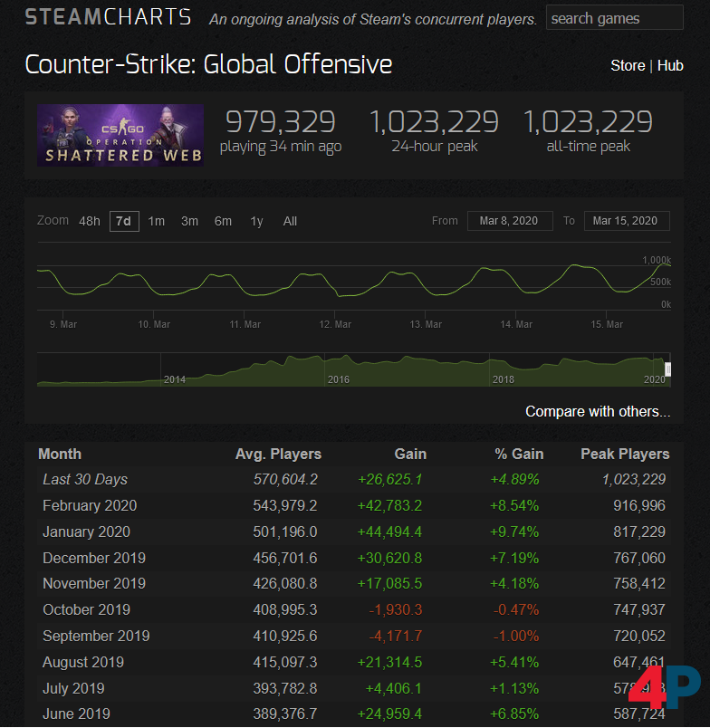Click 2016 on the navigator timeline
The width and height of the screenshot is (710, 728).
(x=338, y=379)
